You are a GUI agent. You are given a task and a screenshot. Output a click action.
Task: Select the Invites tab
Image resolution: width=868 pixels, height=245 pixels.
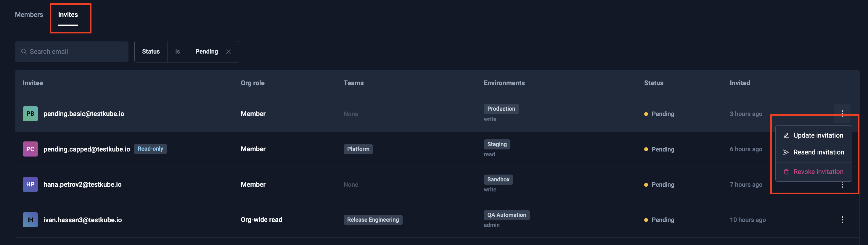(68, 14)
